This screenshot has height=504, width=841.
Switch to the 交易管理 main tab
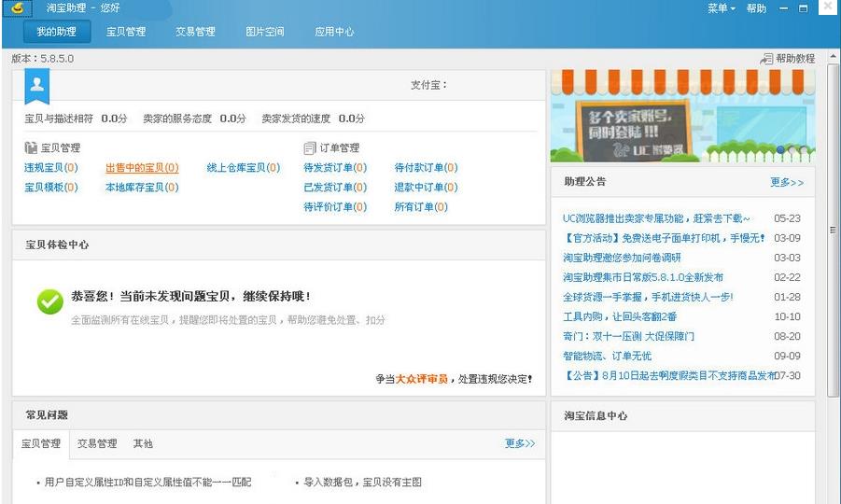click(195, 32)
